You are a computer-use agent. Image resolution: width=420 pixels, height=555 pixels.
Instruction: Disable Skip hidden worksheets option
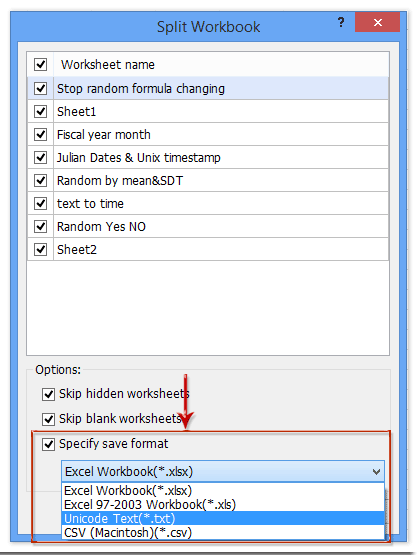click(48, 394)
